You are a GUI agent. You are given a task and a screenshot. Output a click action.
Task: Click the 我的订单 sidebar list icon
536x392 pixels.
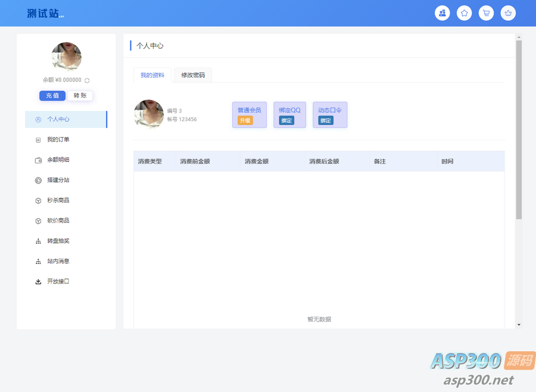coord(38,140)
